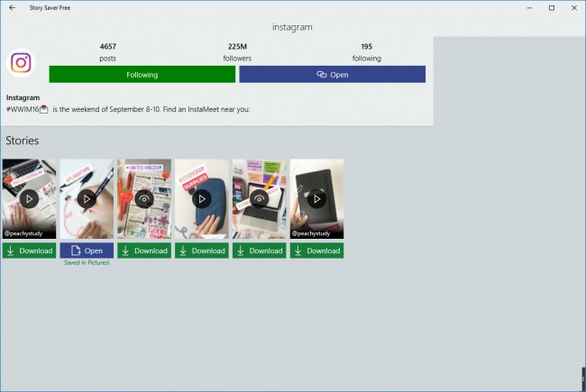Download the fourth Supplies story
This screenshot has height=392, width=586.
click(202, 251)
